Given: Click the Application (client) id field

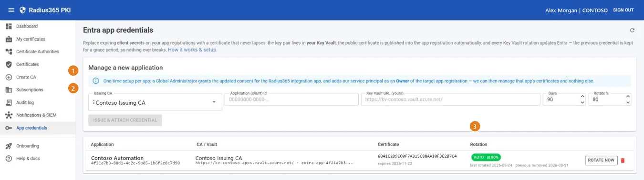Looking at the screenshot, I should (x=291, y=99).
